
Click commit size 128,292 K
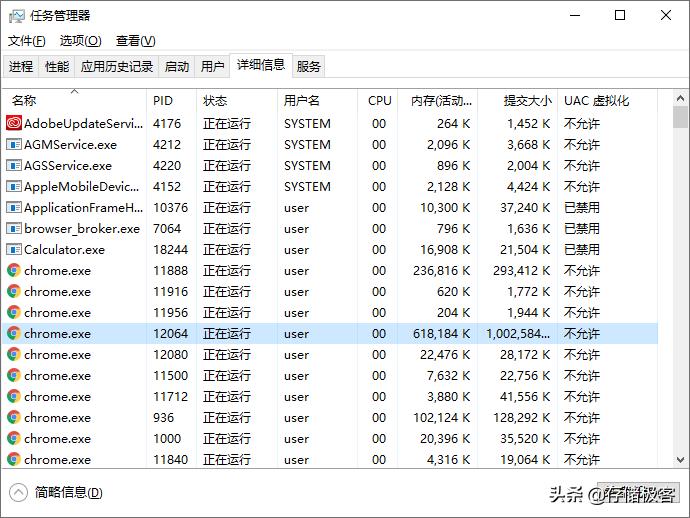tap(521, 417)
